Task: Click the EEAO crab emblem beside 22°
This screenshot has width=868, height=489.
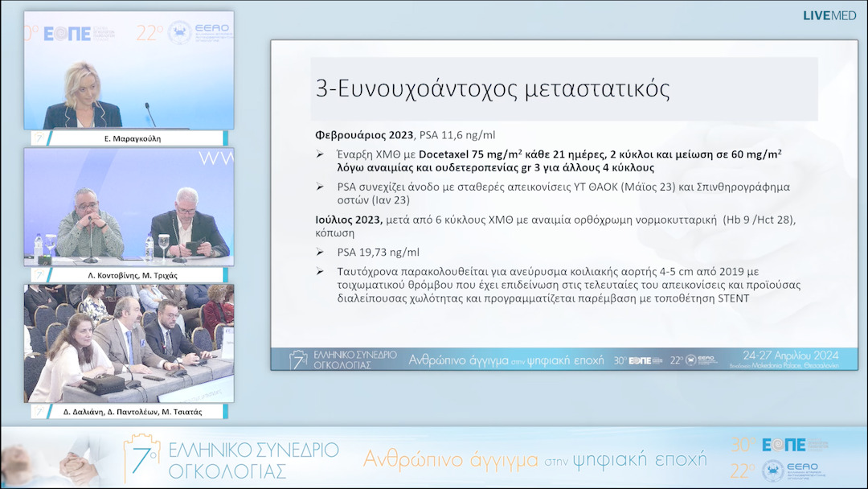Action: pyautogui.click(x=178, y=32)
